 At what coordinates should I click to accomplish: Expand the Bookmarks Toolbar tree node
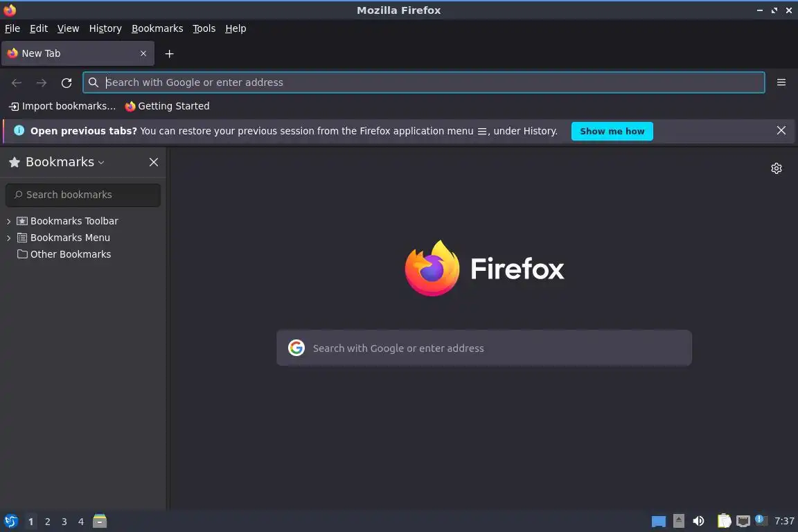(8, 222)
